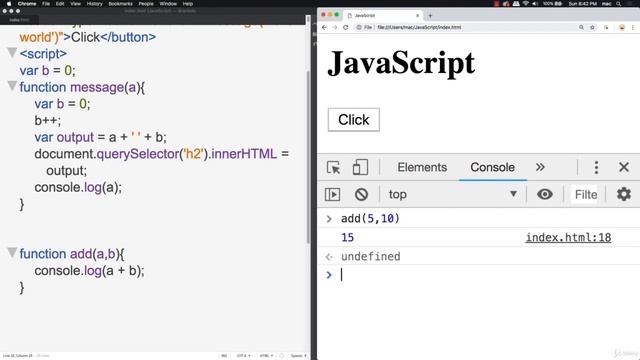This screenshot has height=360, width=640.
Task: Open the View menu in the menu bar
Action: (76, 4)
